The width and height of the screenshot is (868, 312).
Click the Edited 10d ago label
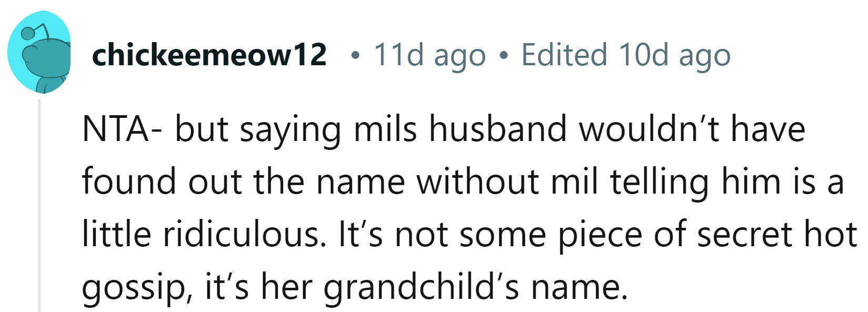point(625,55)
